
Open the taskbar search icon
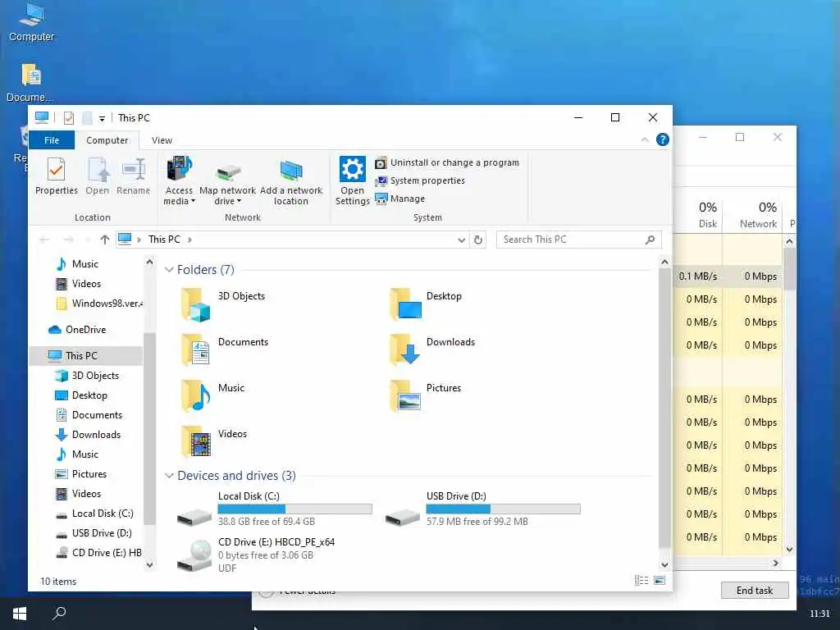tap(59, 614)
